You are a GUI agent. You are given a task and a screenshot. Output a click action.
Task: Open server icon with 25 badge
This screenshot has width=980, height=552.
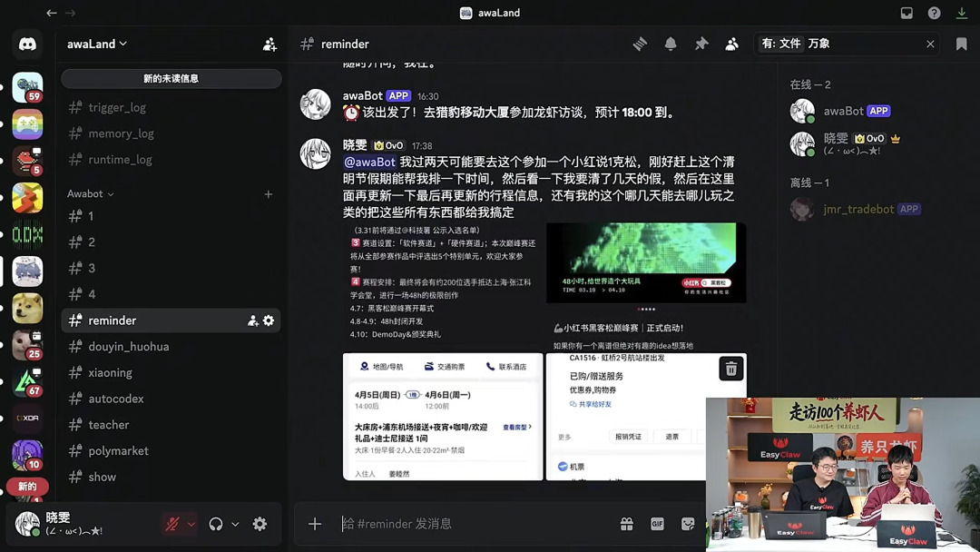(x=27, y=345)
